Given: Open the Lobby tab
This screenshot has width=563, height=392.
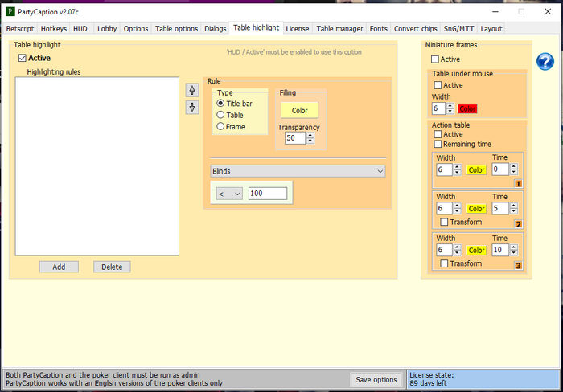Looking at the screenshot, I should point(107,29).
